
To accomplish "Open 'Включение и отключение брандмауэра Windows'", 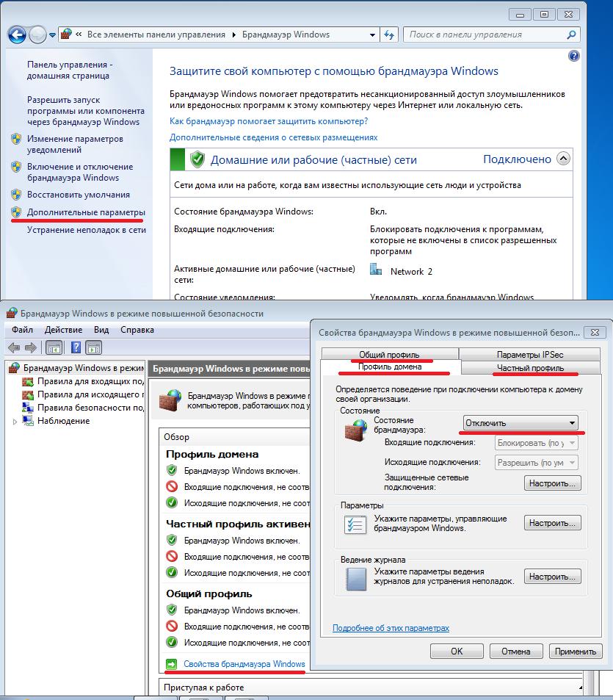I will coord(80,172).
